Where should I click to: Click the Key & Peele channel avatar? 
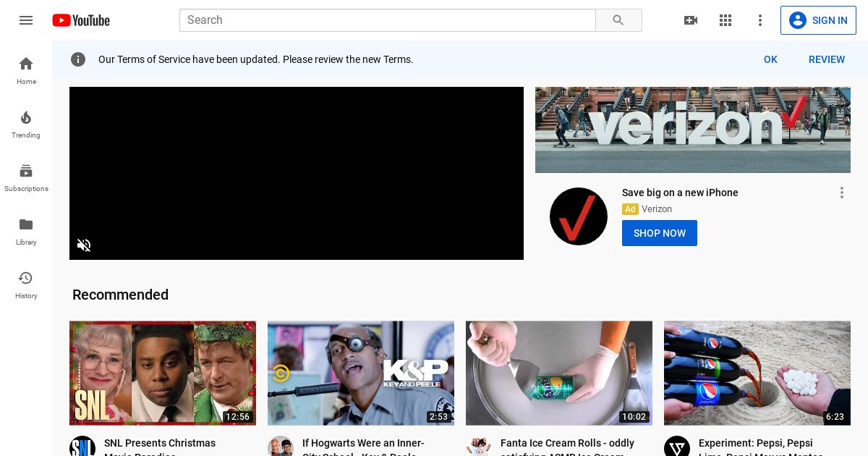(281, 447)
